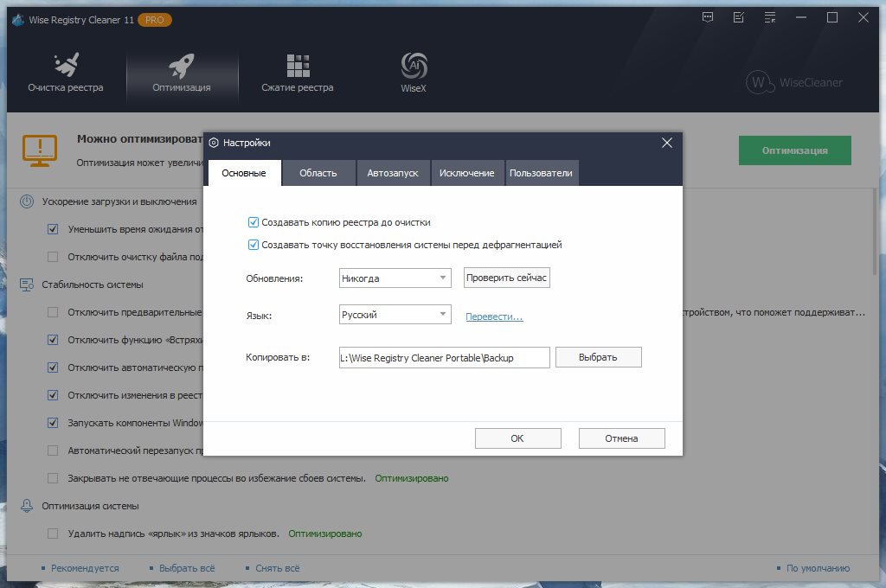Select the Оптимизация rocket icon
This screenshot has width=886, height=588.
click(182, 67)
